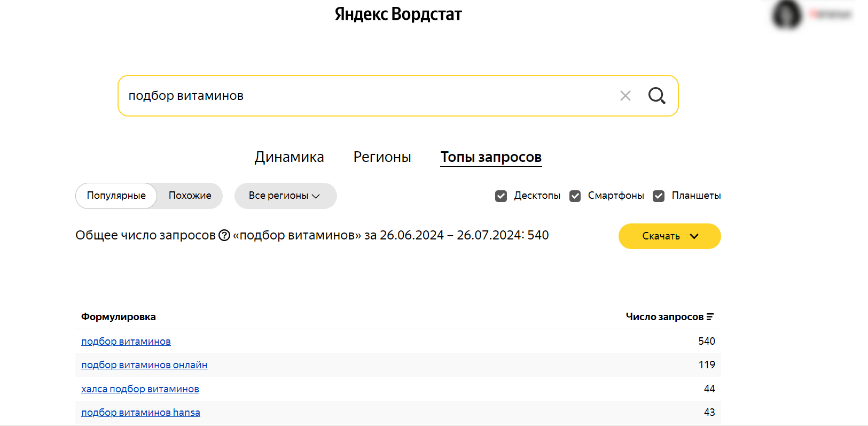
Task: Expand the Все регионы dropdown
Action: [x=285, y=196]
